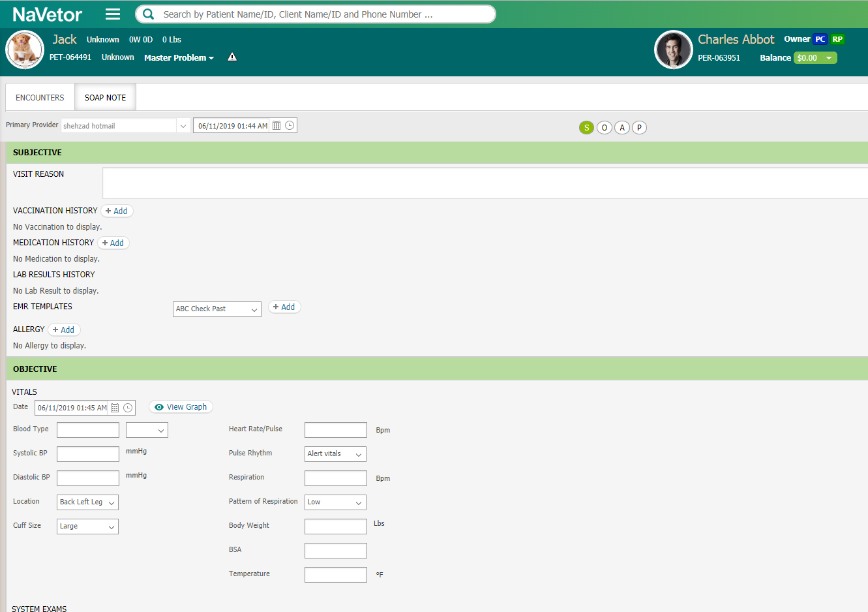The width and height of the screenshot is (868, 612).
Task: Click the NaVetor logo
Action: pos(48,14)
